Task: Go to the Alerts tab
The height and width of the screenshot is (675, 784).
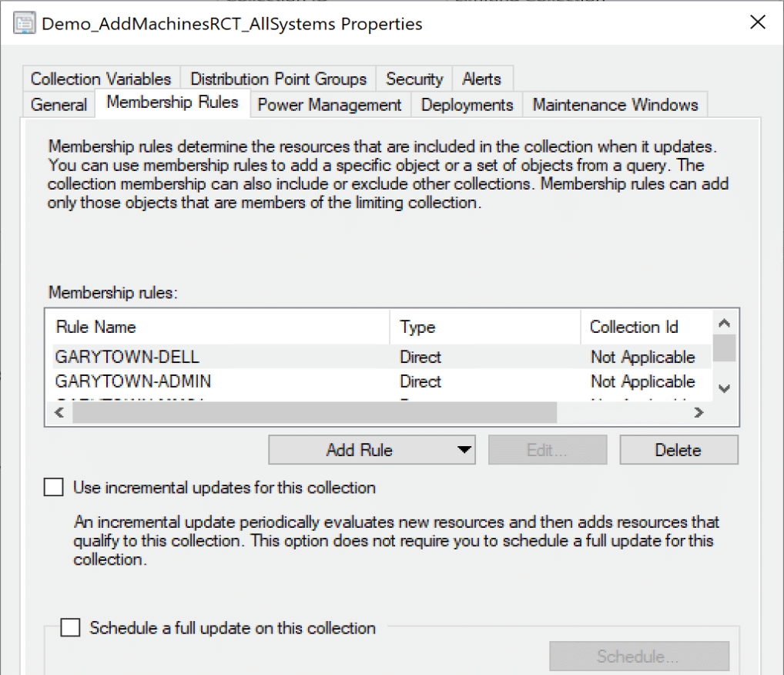Action: click(481, 79)
